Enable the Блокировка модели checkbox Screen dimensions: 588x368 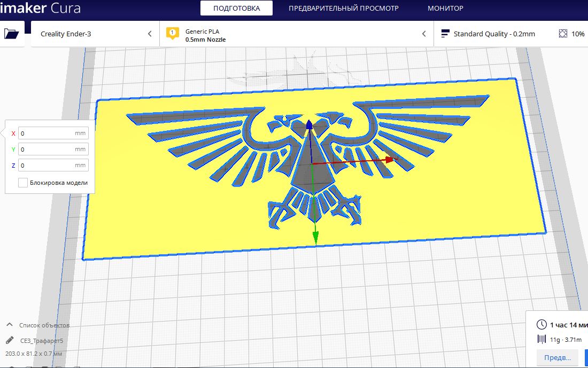click(23, 183)
